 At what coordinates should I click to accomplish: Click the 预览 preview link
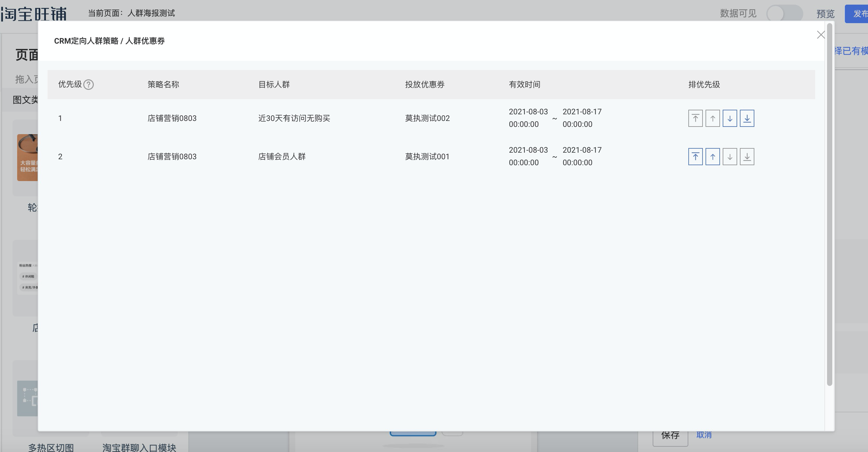coord(825,14)
